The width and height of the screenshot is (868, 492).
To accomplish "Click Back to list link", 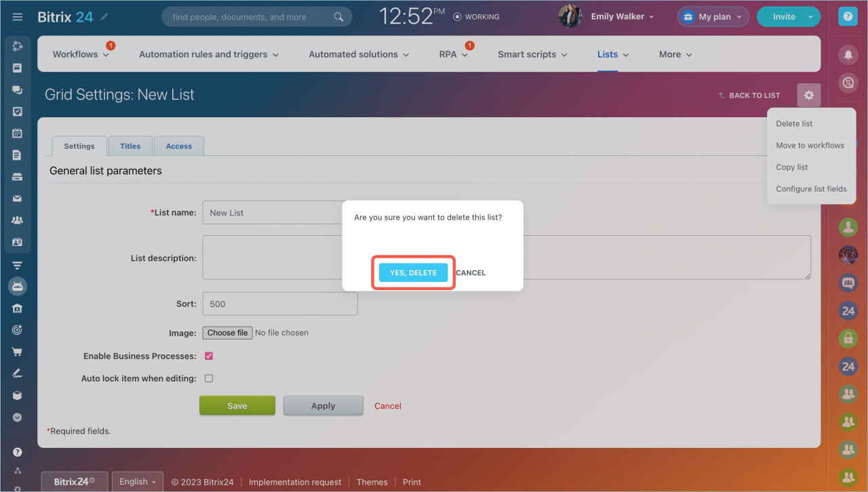I will (749, 96).
